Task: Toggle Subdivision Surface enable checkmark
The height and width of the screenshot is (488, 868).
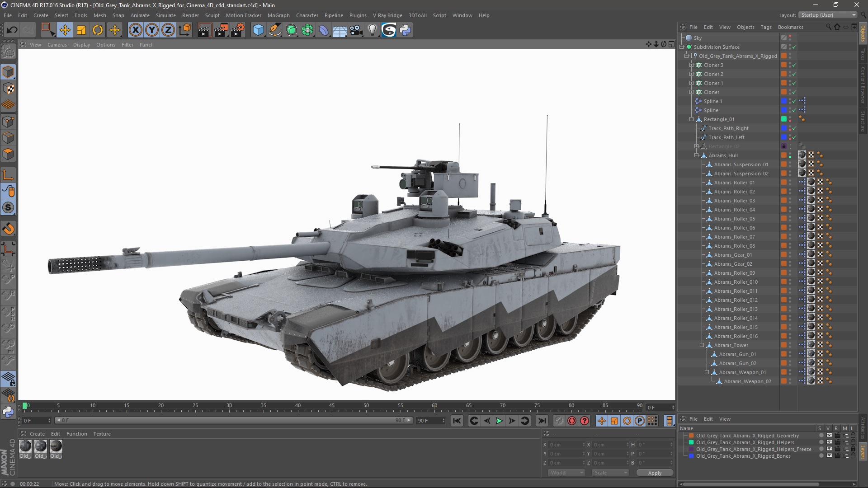Action: coord(794,47)
